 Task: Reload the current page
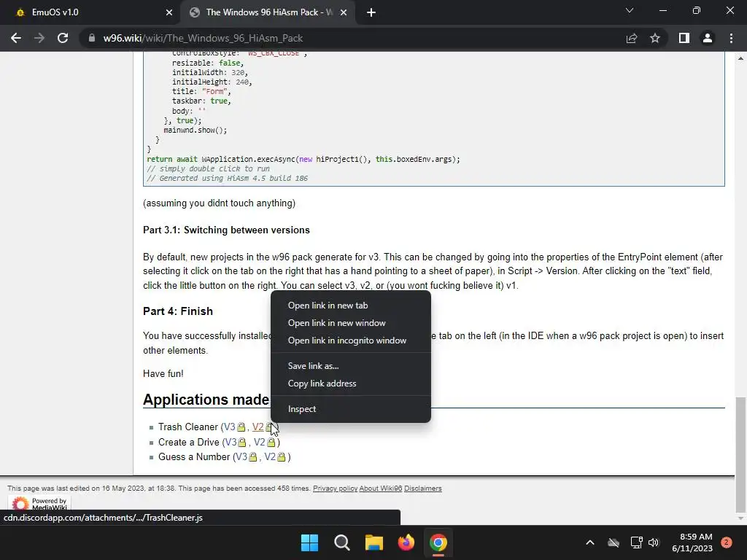pos(63,38)
